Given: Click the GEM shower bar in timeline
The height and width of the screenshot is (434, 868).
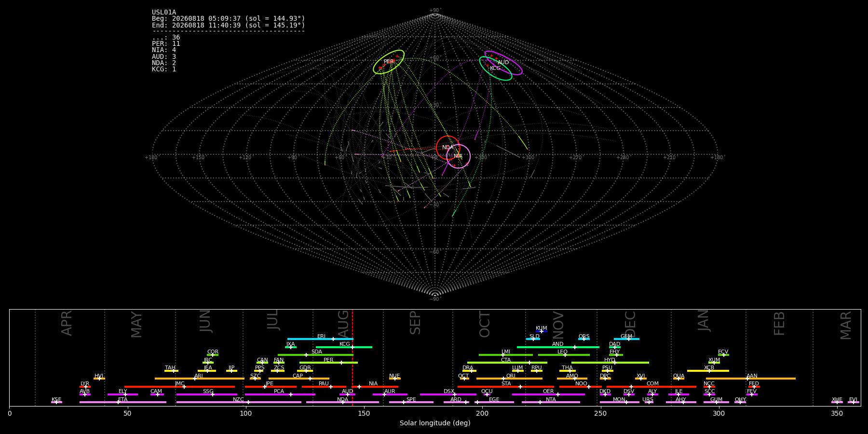Looking at the screenshot, I should [x=626, y=339].
